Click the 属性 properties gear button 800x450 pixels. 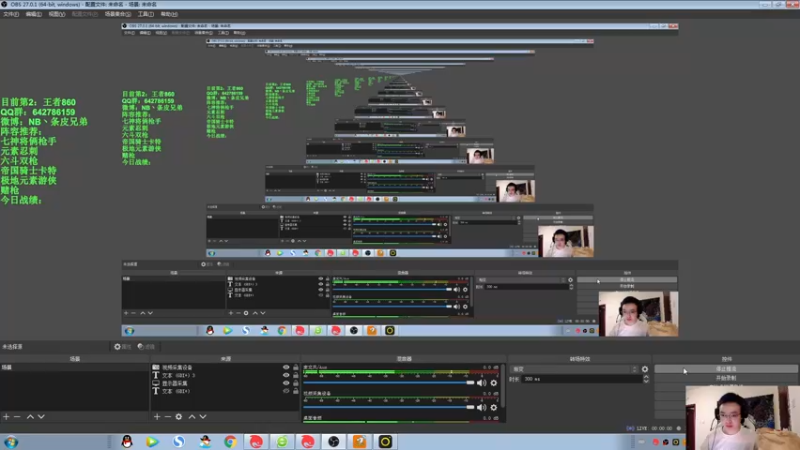tap(122, 346)
